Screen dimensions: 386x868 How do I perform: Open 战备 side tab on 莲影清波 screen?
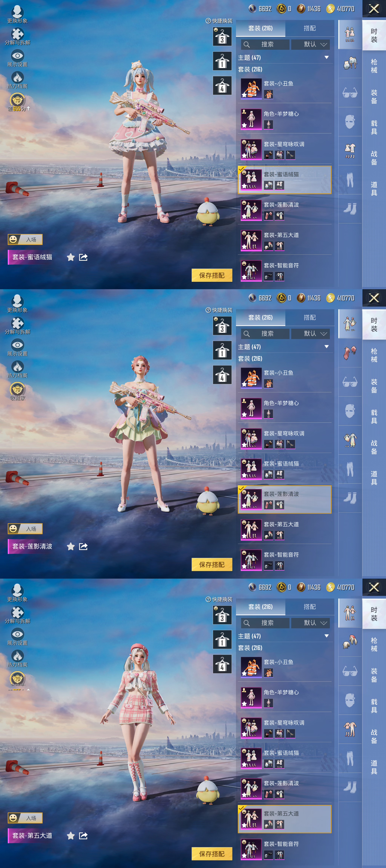tap(374, 447)
